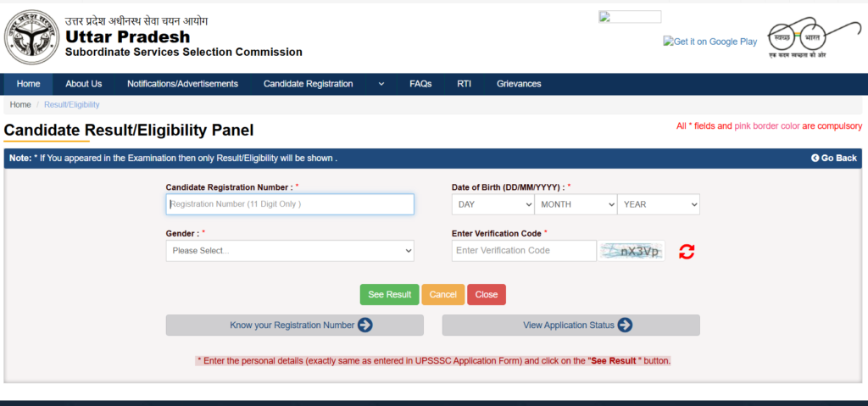This screenshot has width=868, height=406.
Task: Open the Grievances menu item
Action: point(519,84)
